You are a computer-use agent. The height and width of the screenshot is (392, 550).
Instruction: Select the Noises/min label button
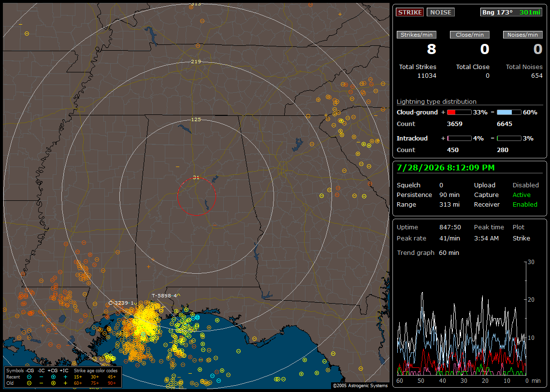click(x=522, y=35)
